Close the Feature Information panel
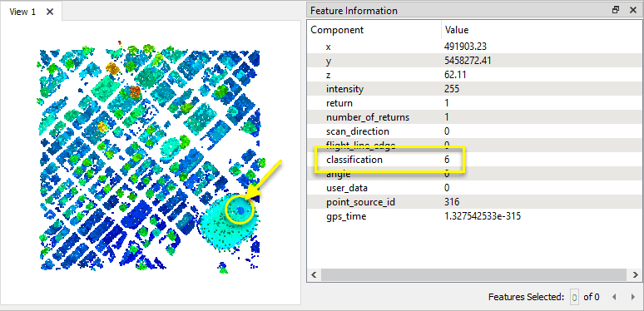The image size is (644, 311). (x=633, y=10)
